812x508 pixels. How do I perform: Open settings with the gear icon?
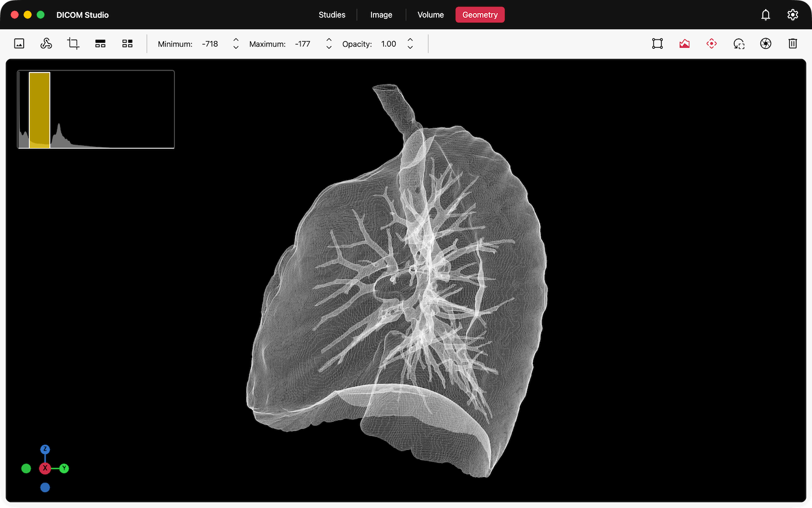(x=793, y=15)
